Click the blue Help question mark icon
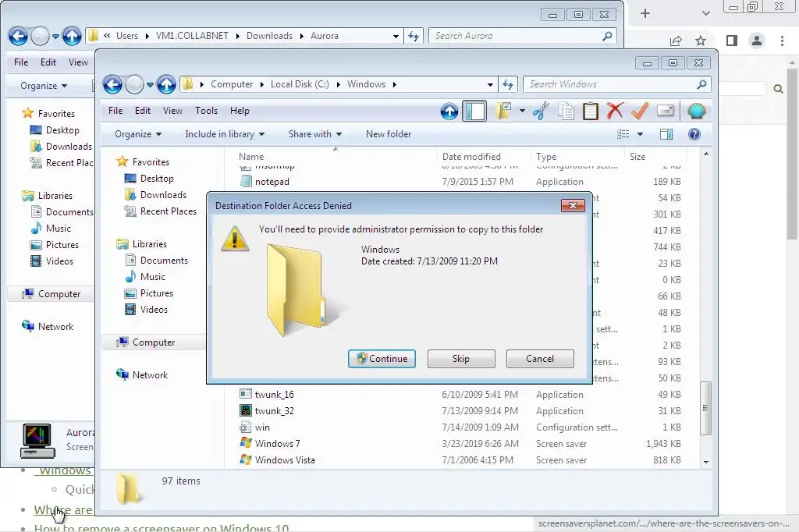This screenshot has width=799, height=532. click(694, 134)
